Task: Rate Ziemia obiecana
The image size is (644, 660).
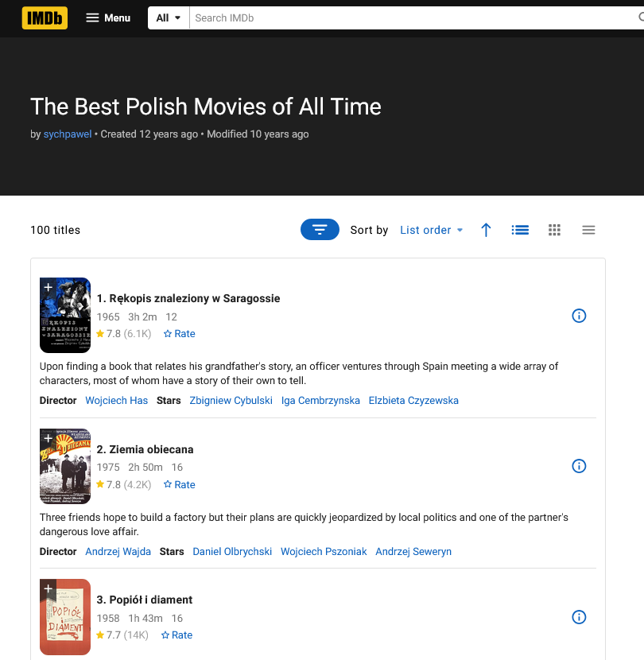Action: point(180,484)
